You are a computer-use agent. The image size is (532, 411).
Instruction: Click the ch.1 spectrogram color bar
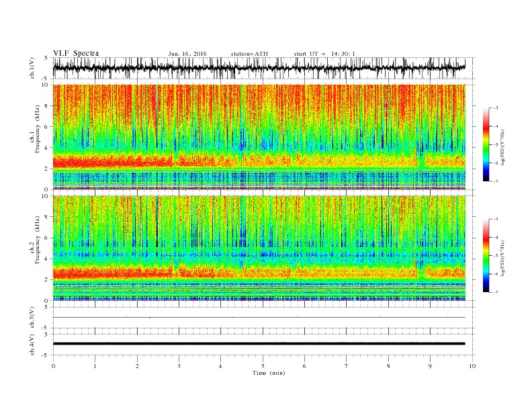[x=486, y=144]
